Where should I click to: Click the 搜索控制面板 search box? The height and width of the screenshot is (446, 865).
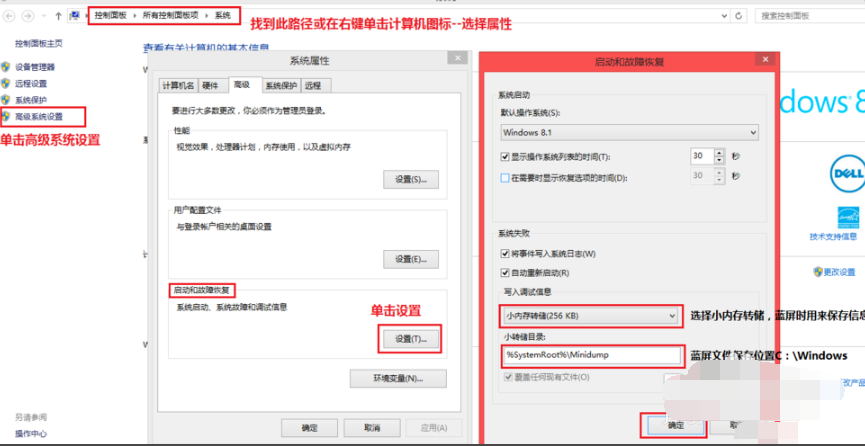[x=809, y=16]
